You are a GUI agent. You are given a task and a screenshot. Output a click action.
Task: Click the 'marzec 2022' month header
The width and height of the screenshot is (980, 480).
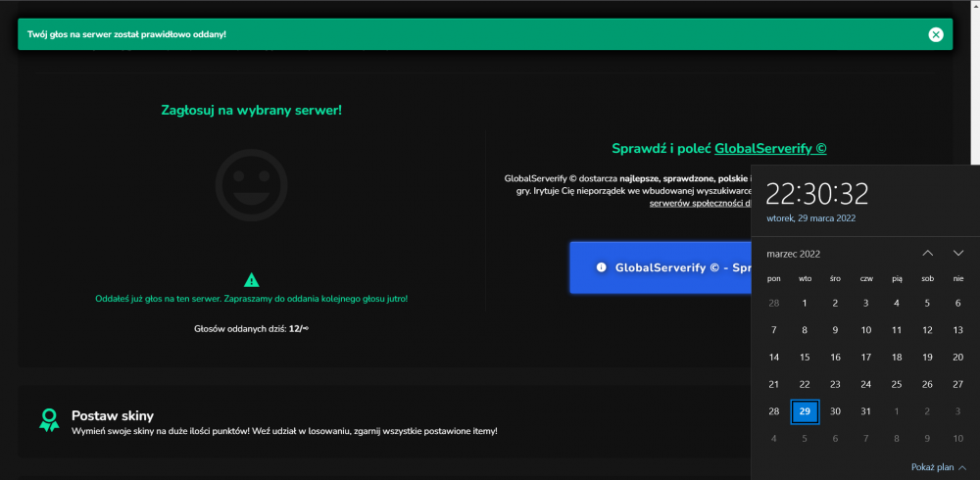(793, 254)
